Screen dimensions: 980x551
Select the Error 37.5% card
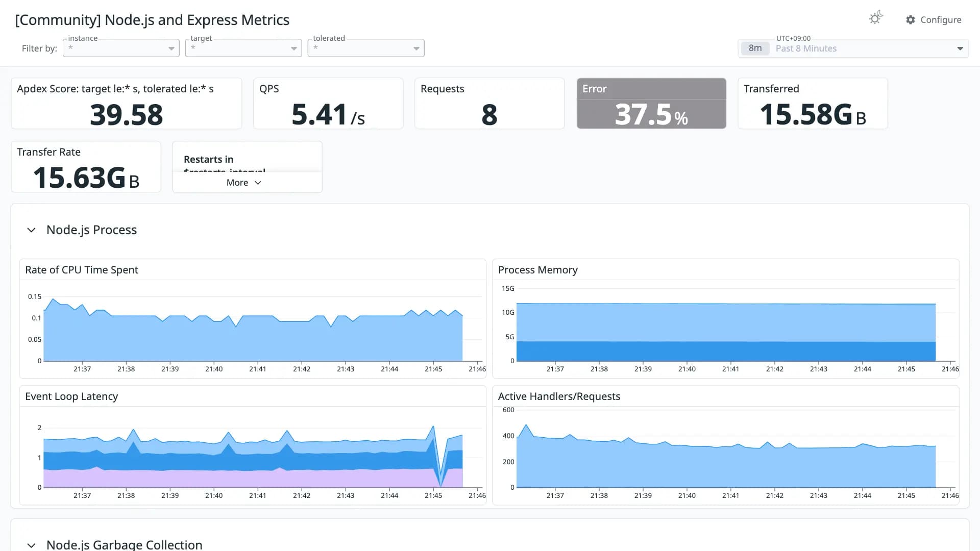pyautogui.click(x=651, y=104)
